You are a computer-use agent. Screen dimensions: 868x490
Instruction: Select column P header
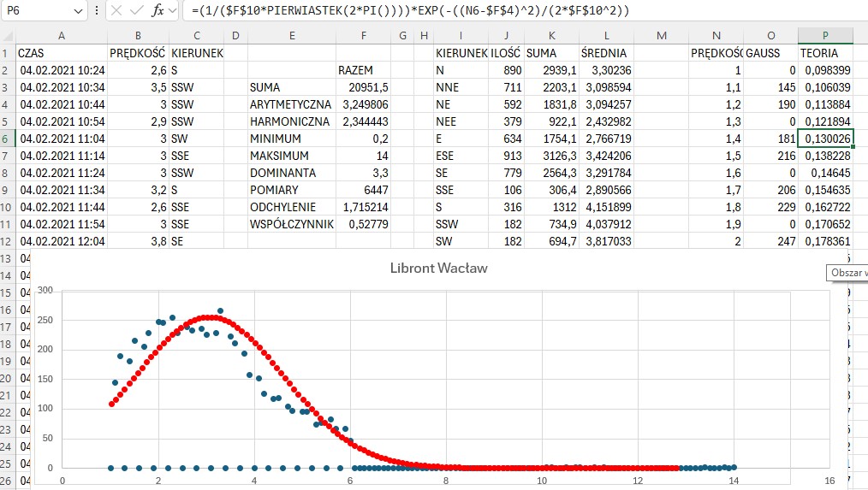coord(824,36)
